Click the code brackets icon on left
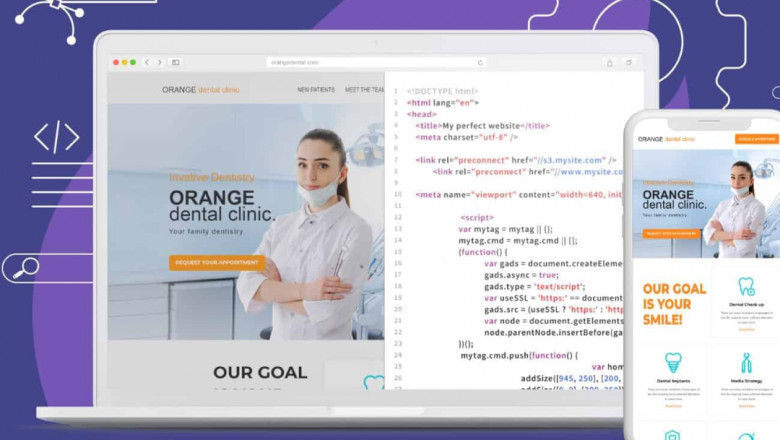This screenshot has width=780, height=440. (x=56, y=137)
